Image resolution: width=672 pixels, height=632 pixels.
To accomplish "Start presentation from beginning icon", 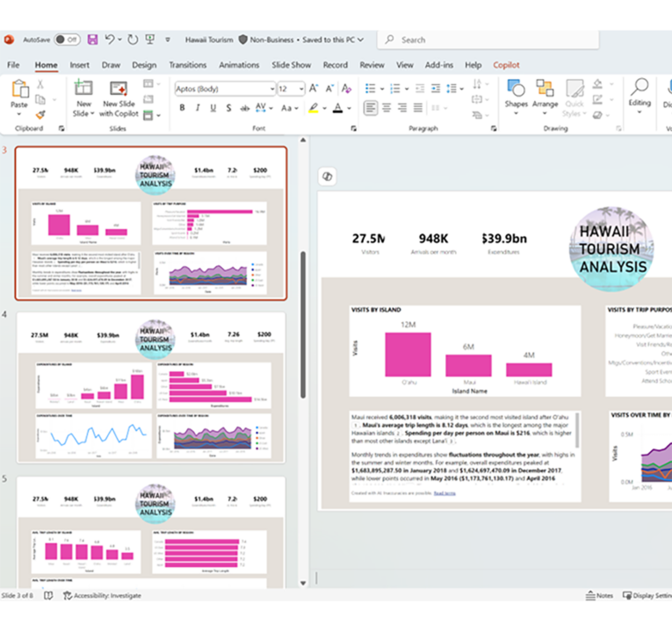I will click(x=150, y=39).
